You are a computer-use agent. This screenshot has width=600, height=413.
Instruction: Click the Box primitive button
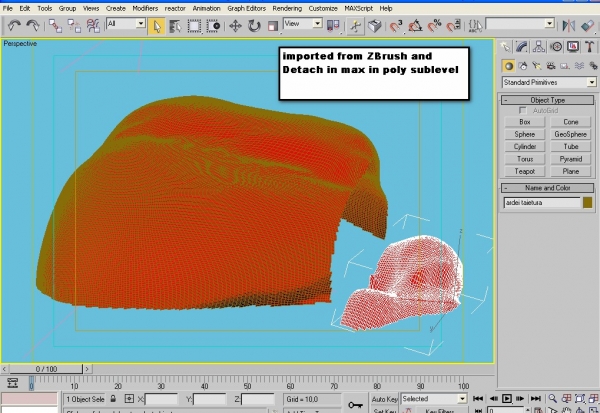(x=525, y=122)
